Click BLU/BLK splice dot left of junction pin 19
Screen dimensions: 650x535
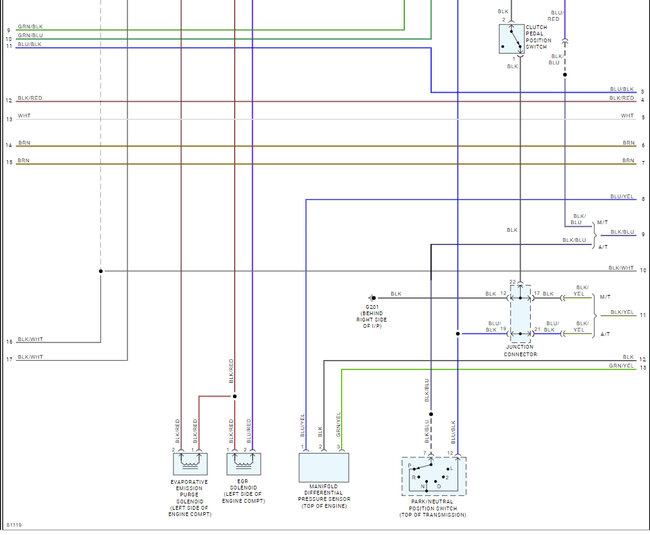tap(458, 334)
